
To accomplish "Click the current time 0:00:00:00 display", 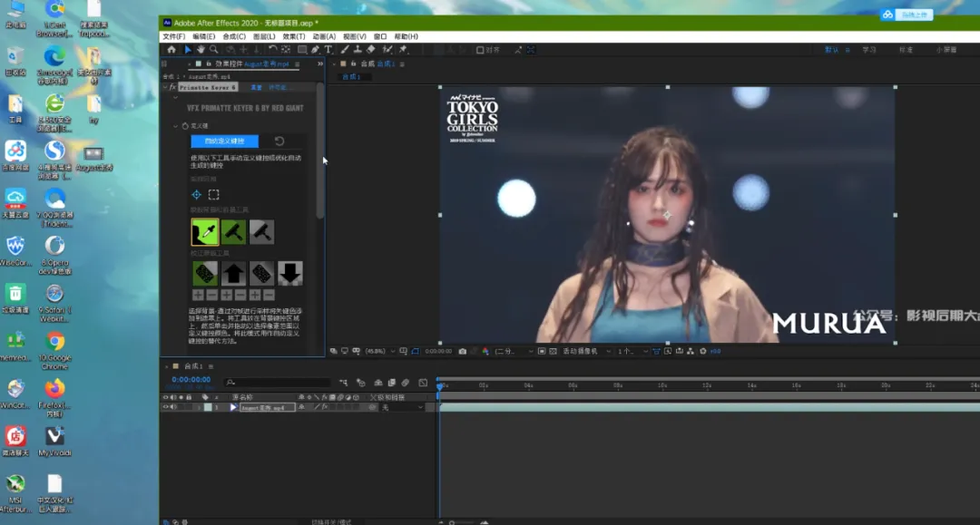I will (x=191, y=380).
